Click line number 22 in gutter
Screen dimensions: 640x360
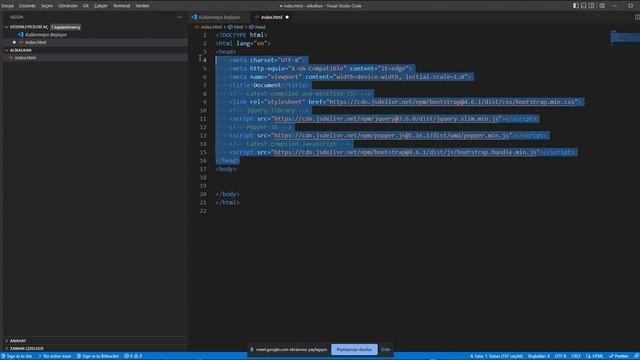pyautogui.click(x=203, y=211)
